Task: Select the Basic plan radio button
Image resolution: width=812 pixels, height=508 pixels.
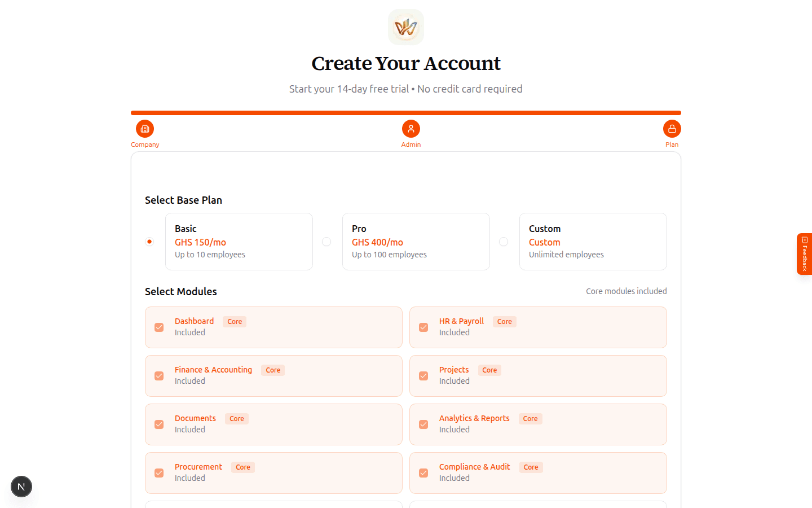Action: pyautogui.click(x=149, y=242)
